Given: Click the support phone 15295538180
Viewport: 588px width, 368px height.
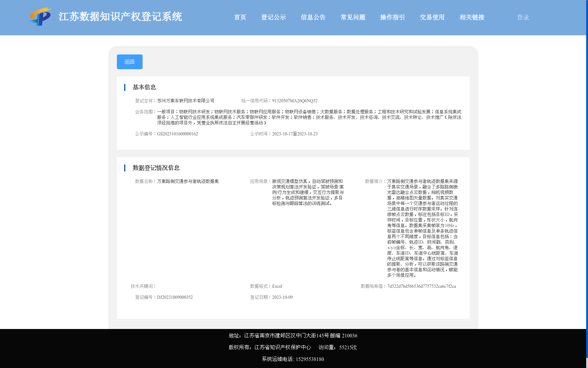Looking at the screenshot, I should coord(310,359).
